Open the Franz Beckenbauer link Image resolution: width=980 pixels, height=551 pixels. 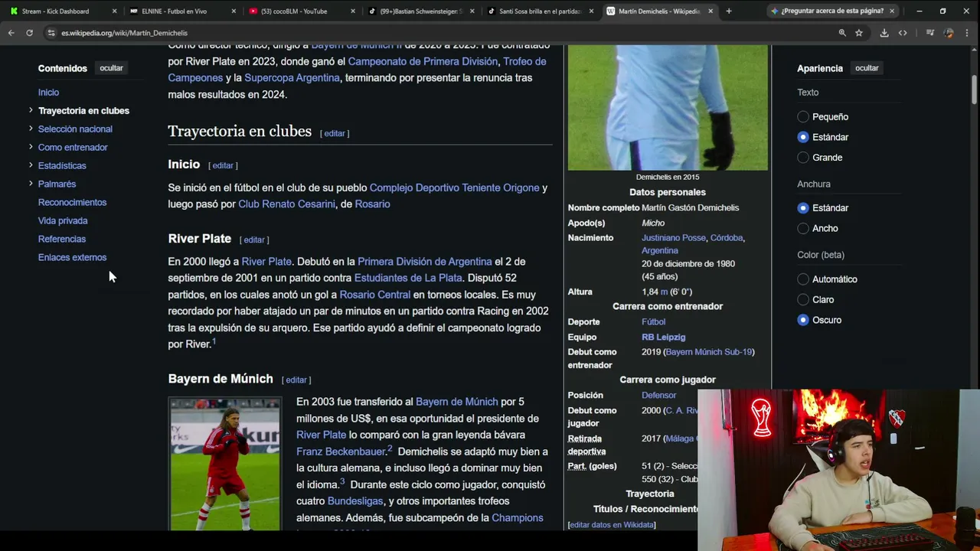click(341, 452)
